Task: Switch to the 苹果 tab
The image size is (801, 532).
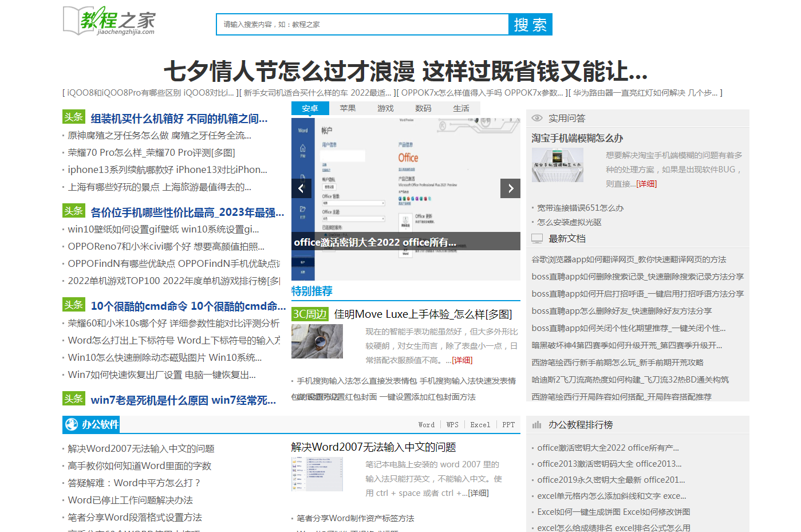Action: pyautogui.click(x=348, y=108)
